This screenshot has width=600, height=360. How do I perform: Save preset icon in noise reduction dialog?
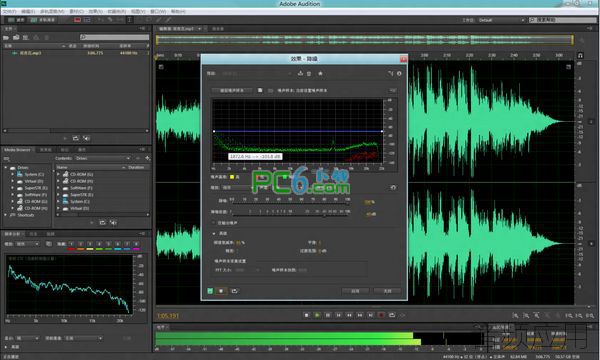tap(300, 73)
